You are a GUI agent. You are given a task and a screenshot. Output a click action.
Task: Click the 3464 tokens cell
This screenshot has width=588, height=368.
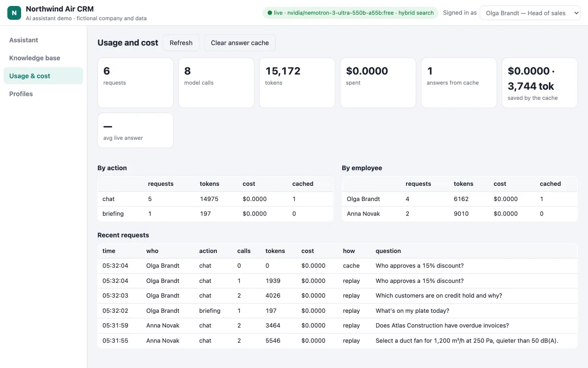pos(273,325)
